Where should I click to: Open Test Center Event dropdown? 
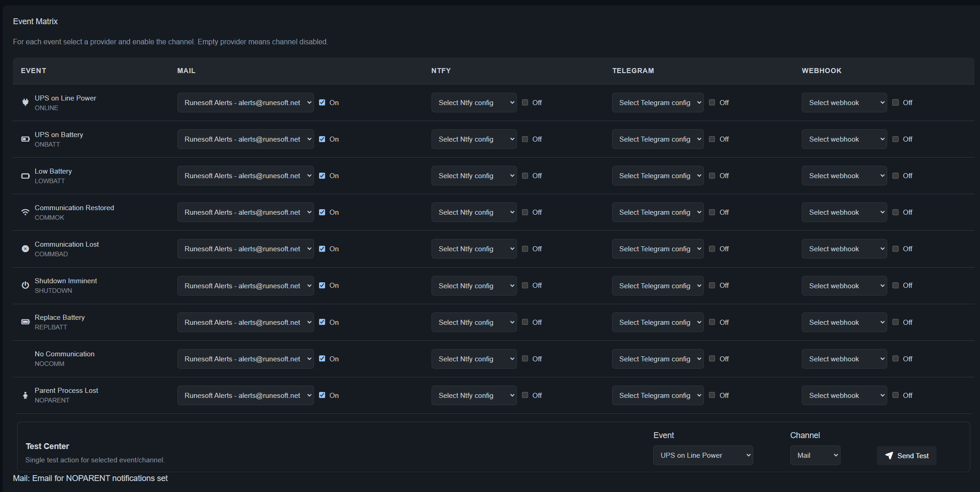[x=703, y=455]
